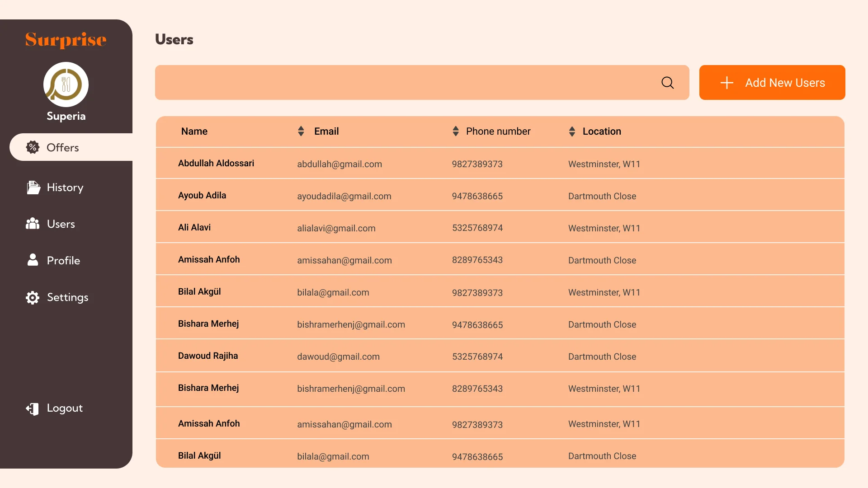The width and height of the screenshot is (868, 488).
Task: Select the Dawoud Rajiha user row
Action: click(208, 356)
